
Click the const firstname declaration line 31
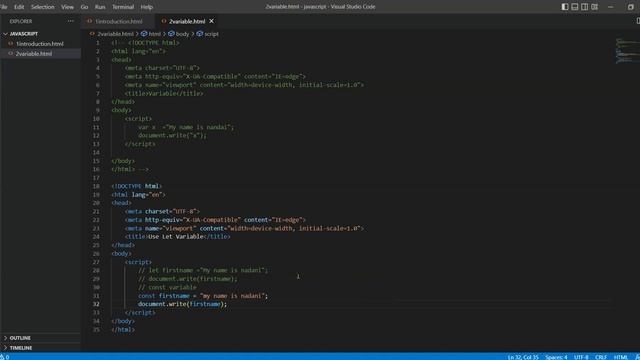[203, 296]
